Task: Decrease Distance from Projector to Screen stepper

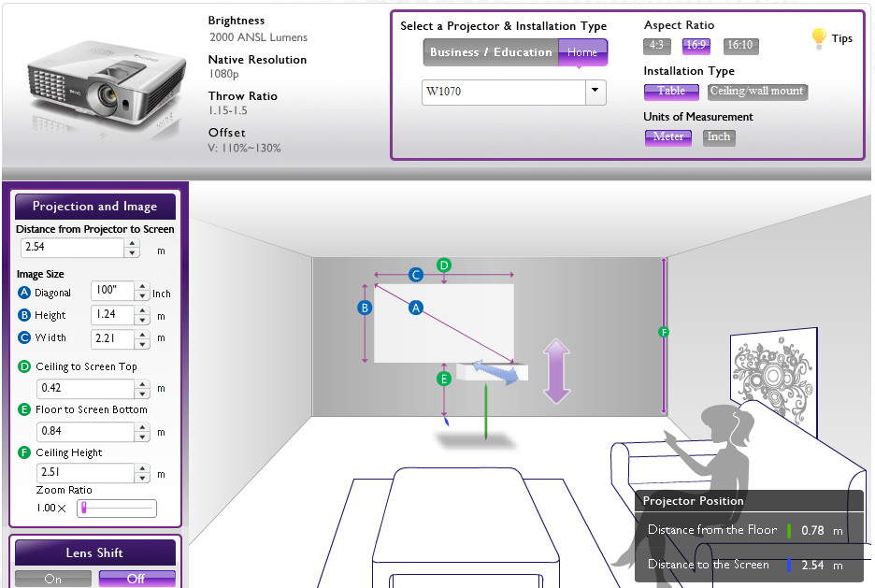Action: pyautogui.click(x=132, y=253)
